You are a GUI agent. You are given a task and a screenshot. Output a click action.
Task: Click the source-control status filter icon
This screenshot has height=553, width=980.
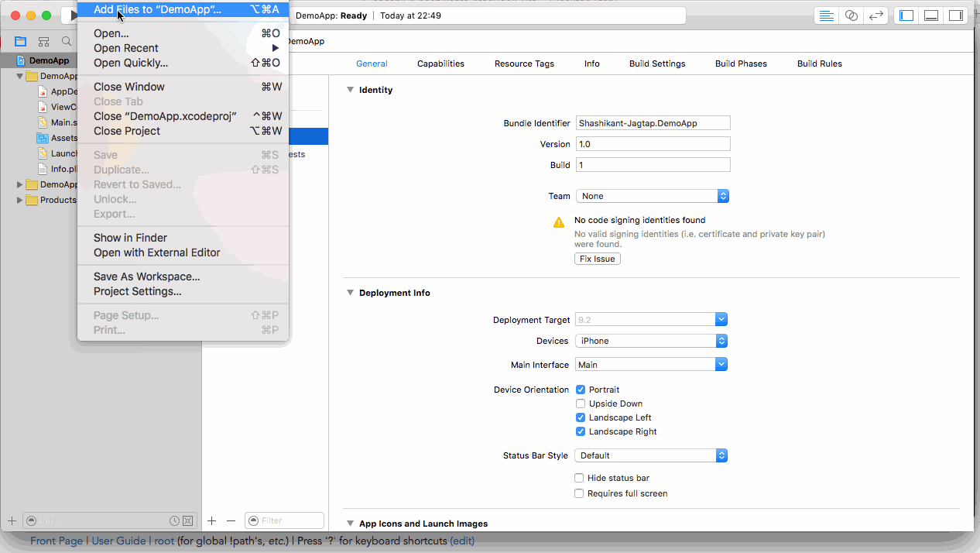pyautogui.click(x=187, y=521)
